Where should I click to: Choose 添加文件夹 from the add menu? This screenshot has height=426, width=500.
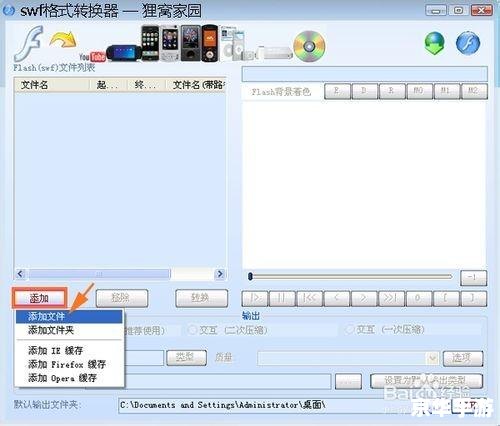point(69,330)
